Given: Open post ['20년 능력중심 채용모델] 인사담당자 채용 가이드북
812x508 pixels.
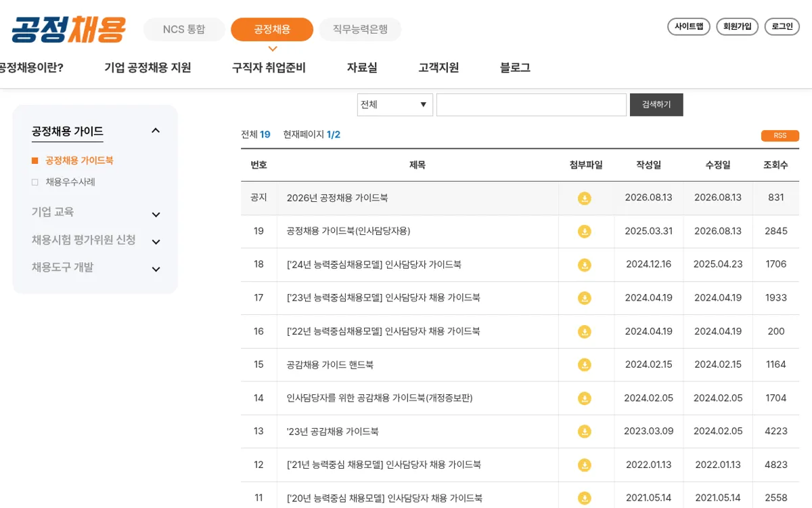Looking at the screenshot, I should pyautogui.click(x=385, y=498).
